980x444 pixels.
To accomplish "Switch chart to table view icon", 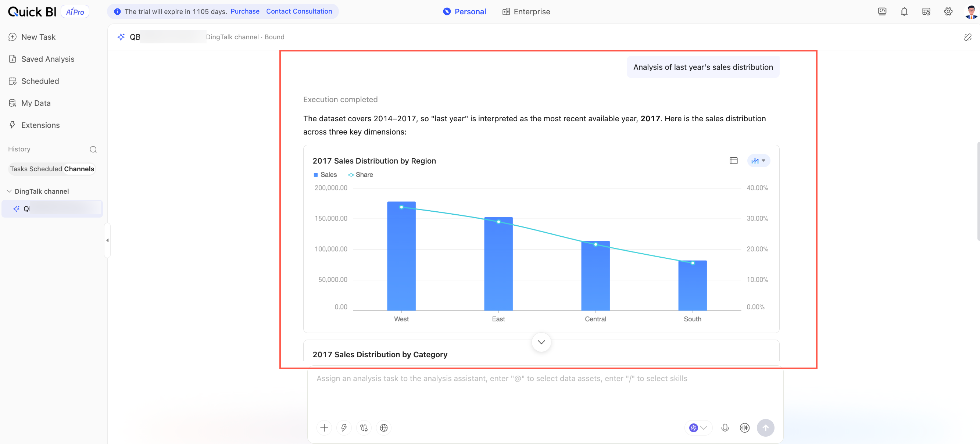I will click(733, 161).
